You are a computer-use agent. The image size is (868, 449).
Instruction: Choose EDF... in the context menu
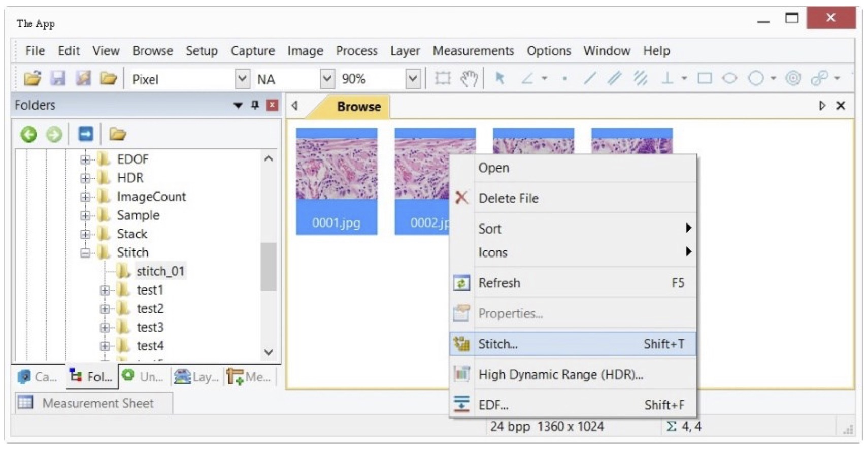tap(573, 405)
